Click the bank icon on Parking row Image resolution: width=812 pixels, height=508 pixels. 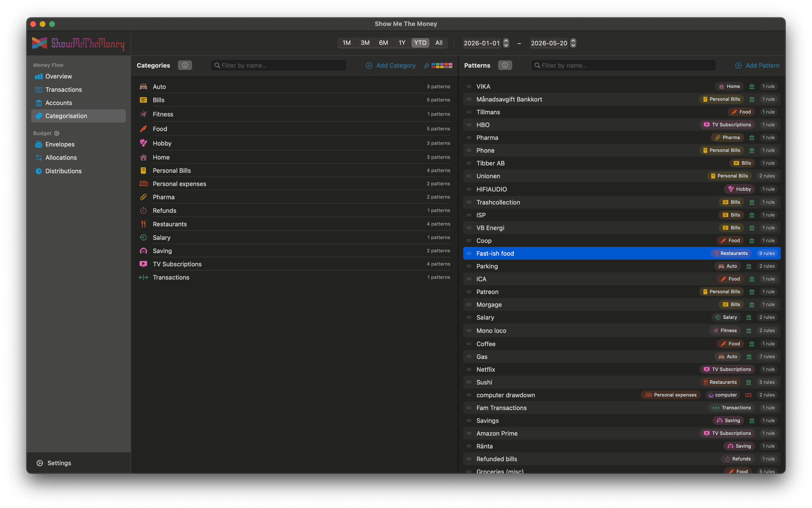[749, 266]
